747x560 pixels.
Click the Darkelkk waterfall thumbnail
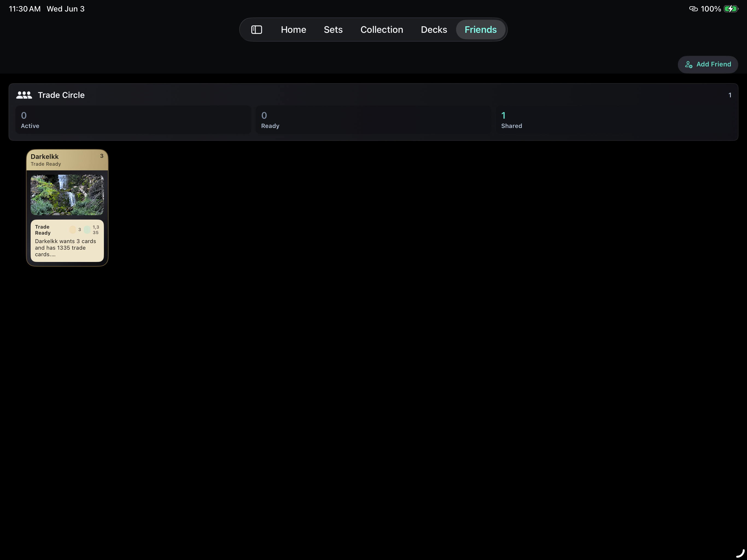pyautogui.click(x=67, y=195)
